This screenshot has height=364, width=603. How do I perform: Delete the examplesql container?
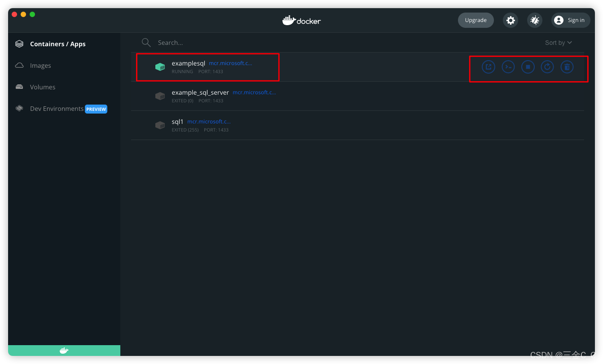click(x=567, y=67)
